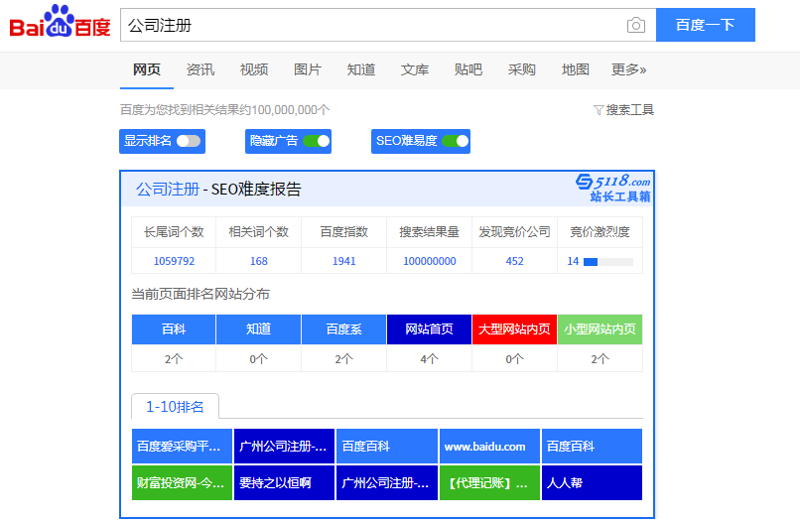Open the long-tail keyword count 1059792
Screen dimensions: 800x523
click(174, 261)
